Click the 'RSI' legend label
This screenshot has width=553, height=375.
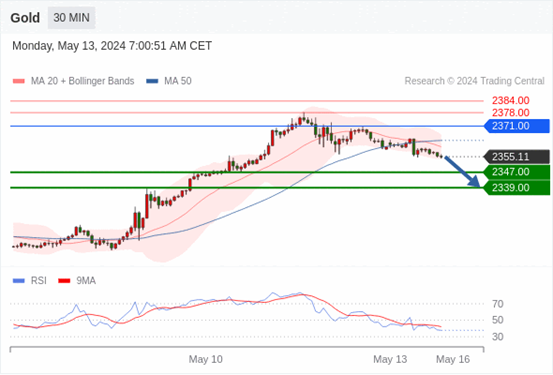pyautogui.click(x=38, y=281)
